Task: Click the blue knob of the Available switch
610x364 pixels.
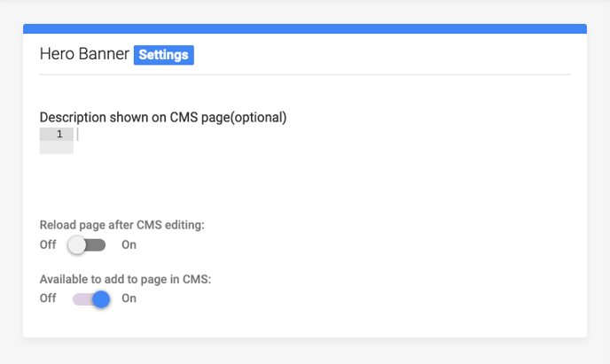Action: (x=101, y=299)
